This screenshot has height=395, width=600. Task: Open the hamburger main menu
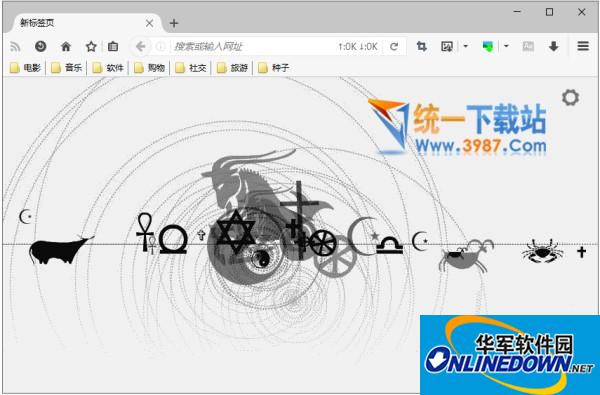[x=583, y=46]
